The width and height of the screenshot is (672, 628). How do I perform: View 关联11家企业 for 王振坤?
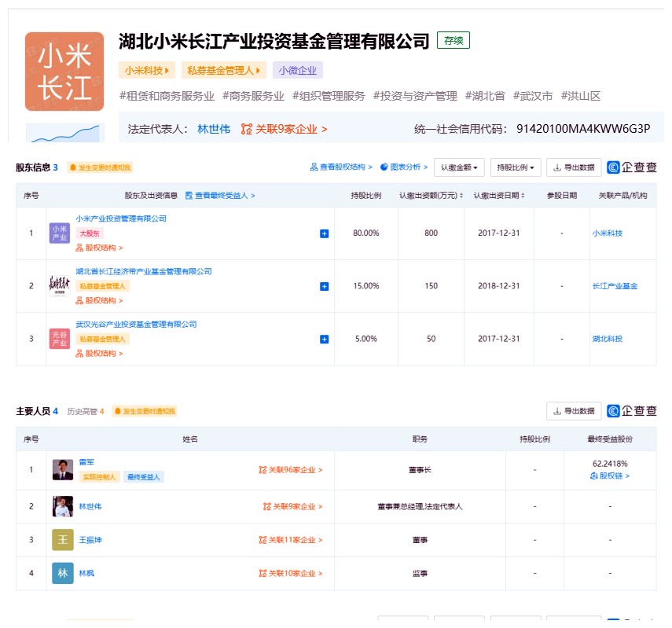click(291, 540)
